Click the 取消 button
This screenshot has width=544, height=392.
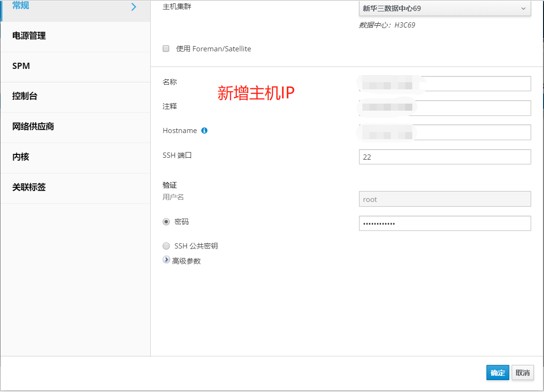(523, 373)
